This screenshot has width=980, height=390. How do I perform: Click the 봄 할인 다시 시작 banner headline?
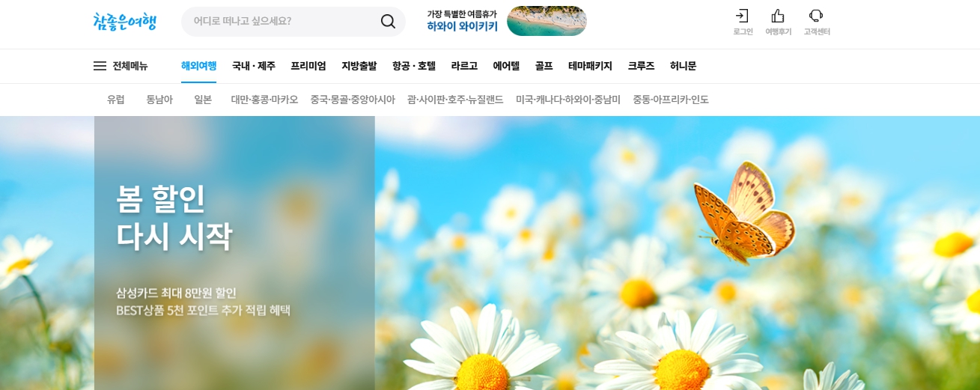click(174, 217)
